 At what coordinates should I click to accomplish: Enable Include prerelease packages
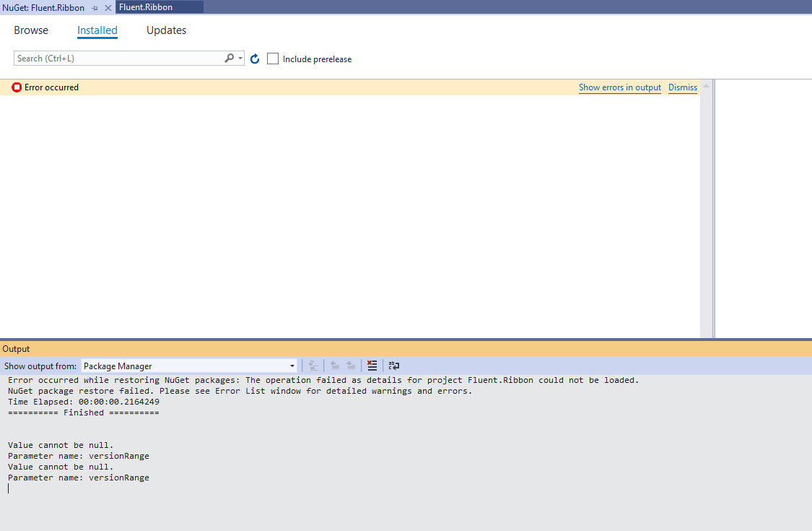272,59
